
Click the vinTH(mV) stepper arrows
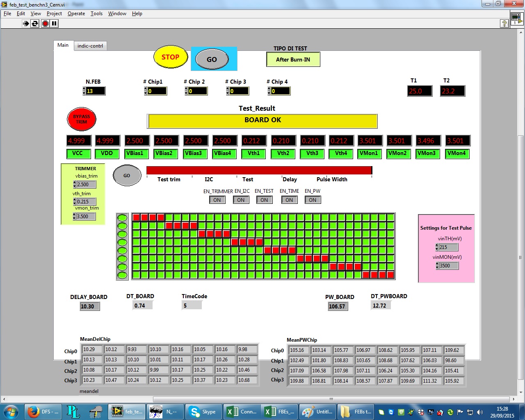click(437, 247)
